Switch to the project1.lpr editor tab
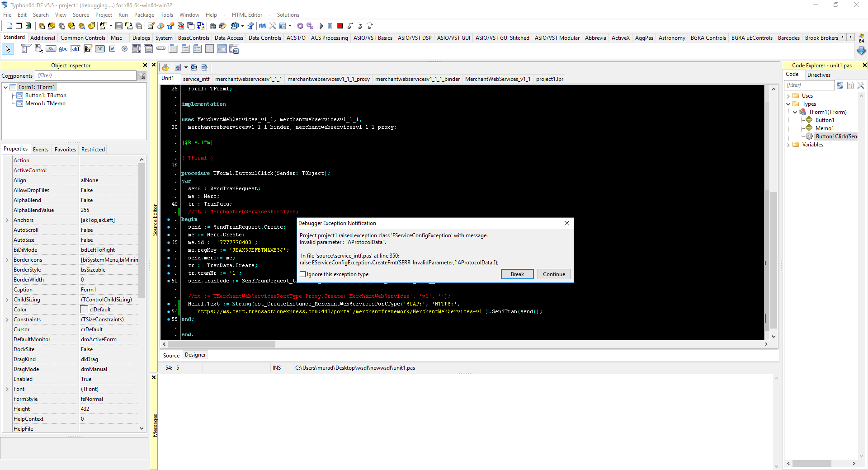 pos(550,79)
